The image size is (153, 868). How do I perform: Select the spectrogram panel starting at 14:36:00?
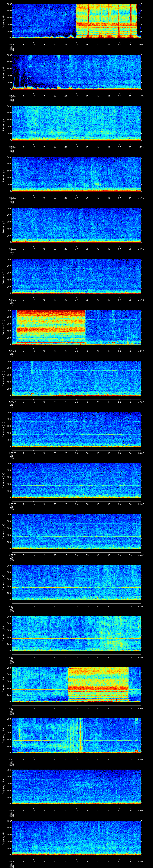[76, 378]
